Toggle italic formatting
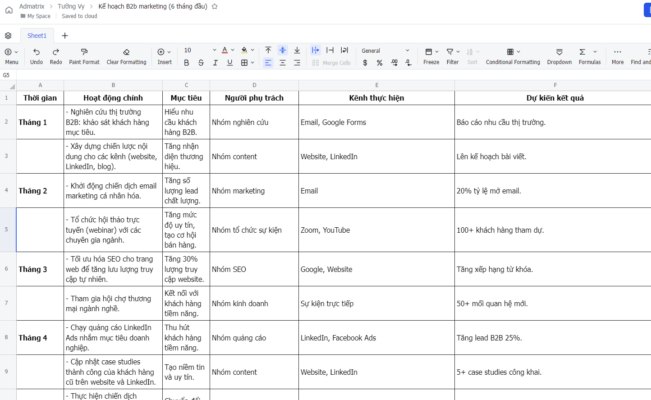This screenshot has height=400, width=651. (215, 63)
